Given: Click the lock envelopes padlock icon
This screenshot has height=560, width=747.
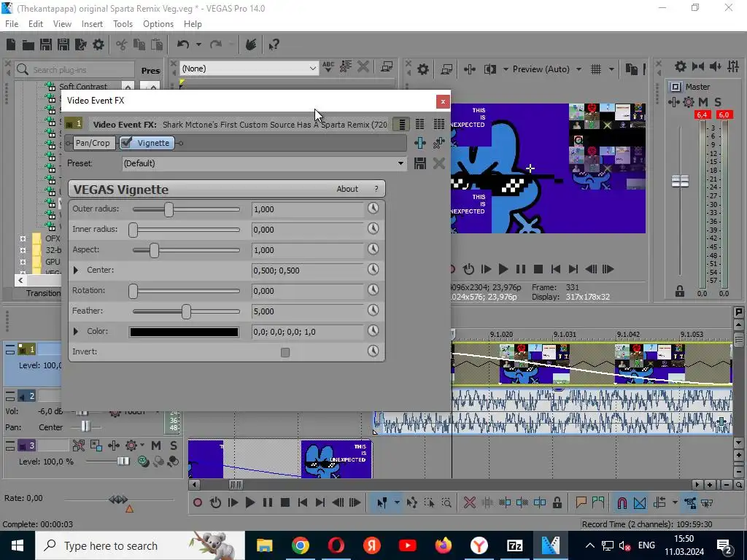Looking at the screenshot, I should click(x=557, y=503).
